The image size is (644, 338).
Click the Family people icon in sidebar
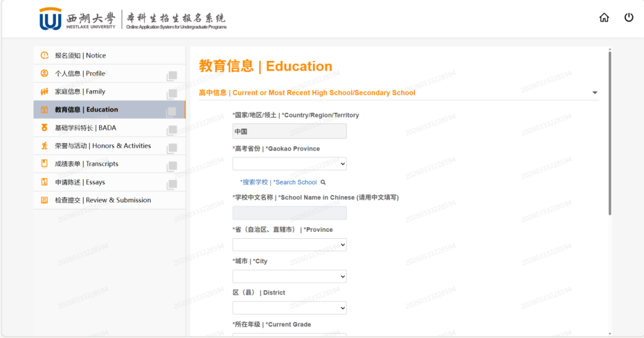pos(44,91)
